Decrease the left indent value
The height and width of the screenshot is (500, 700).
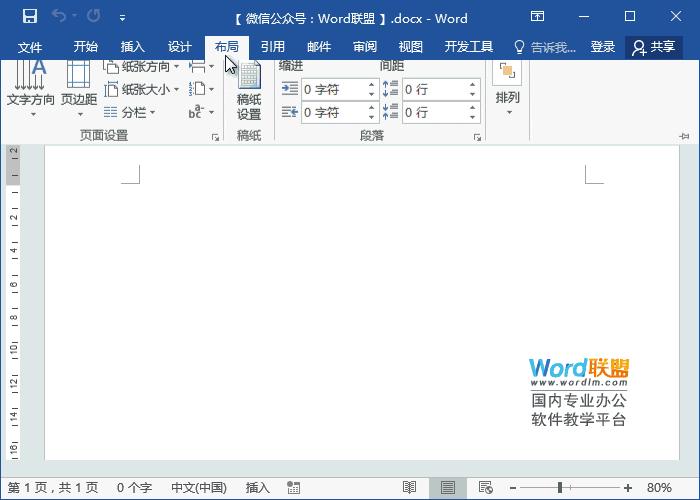[x=371, y=94]
